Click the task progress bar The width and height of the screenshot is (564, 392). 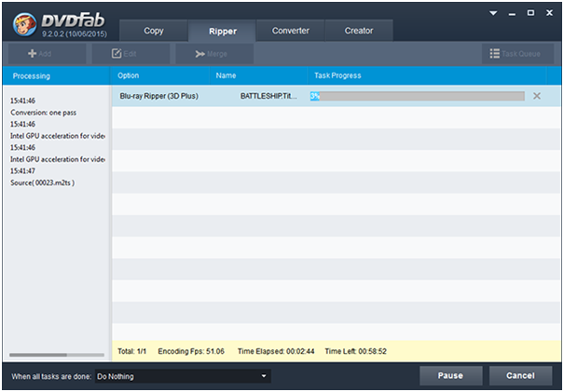coord(417,96)
